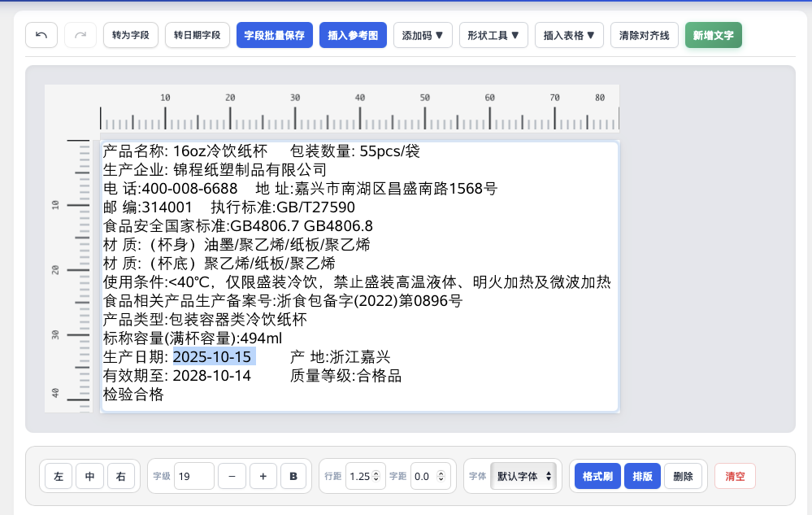Image resolution: width=812 pixels, height=515 pixels.
Task: Click the 行距 line spacing stepper field
Action: pyautogui.click(x=364, y=476)
